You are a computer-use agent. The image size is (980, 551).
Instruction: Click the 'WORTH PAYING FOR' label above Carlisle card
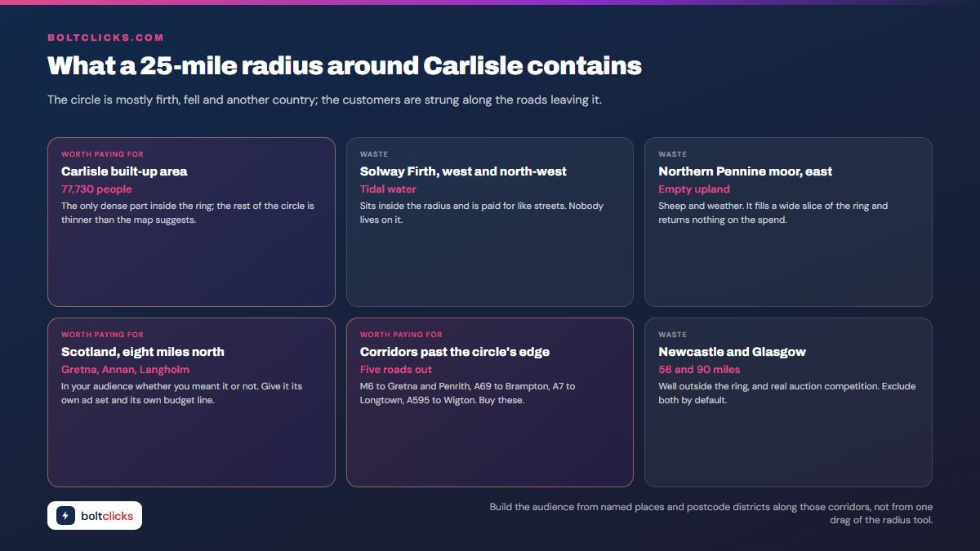(102, 154)
